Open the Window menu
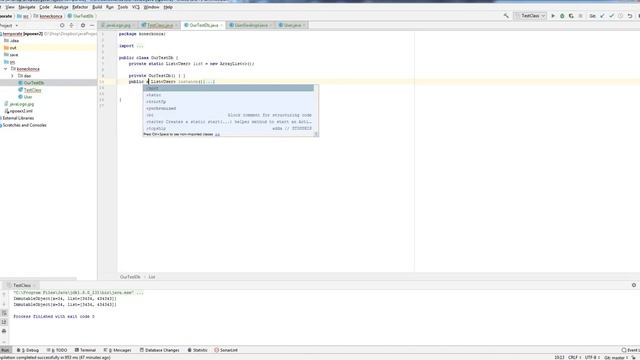The height and width of the screenshot is (360, 640). 151,7
